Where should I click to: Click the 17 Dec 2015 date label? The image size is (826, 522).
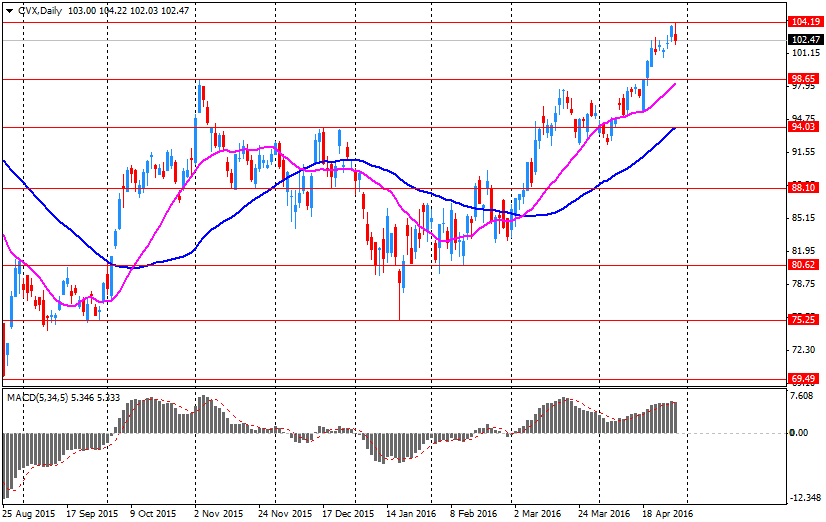tap(348, 514)
